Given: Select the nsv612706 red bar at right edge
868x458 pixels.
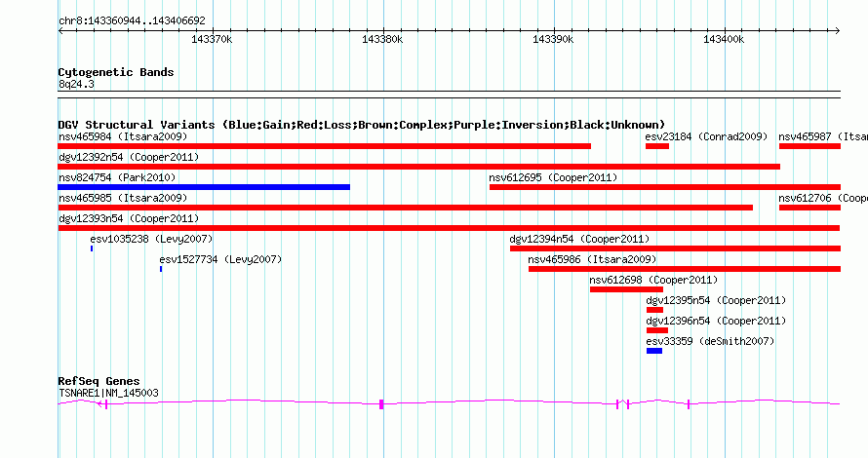Looking at the screenshot, I should [x=809, y=208].
